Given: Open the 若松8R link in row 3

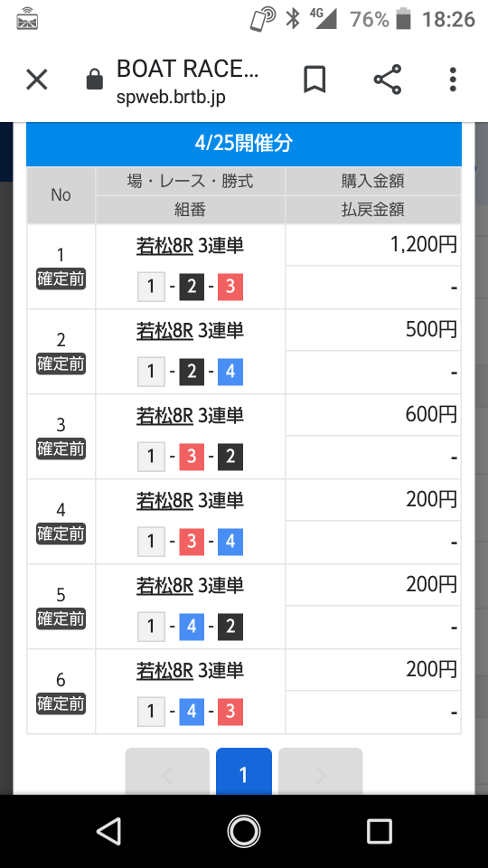Looking at the screenshot, I should pos(164,416).
